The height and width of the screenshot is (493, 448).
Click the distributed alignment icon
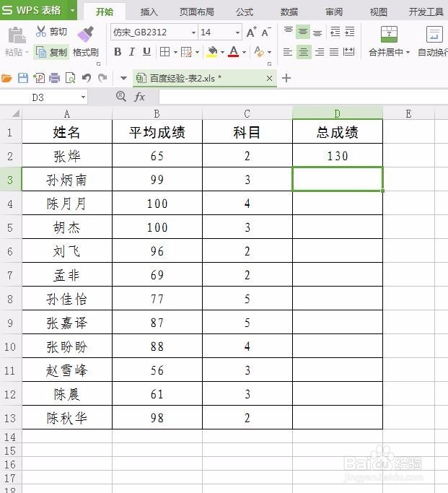pos(349,52)
